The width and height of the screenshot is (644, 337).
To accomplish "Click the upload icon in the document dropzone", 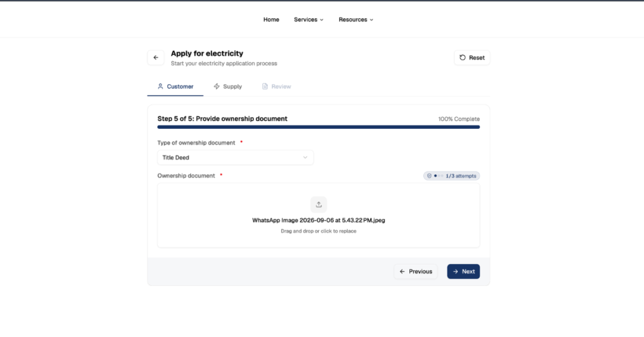I will coord(319,204).
